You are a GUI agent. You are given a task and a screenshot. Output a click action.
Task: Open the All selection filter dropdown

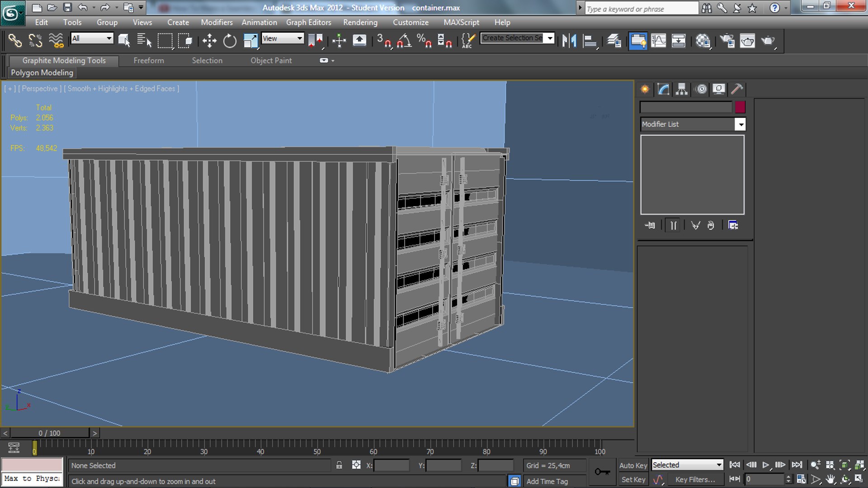[x=92, y=38]
